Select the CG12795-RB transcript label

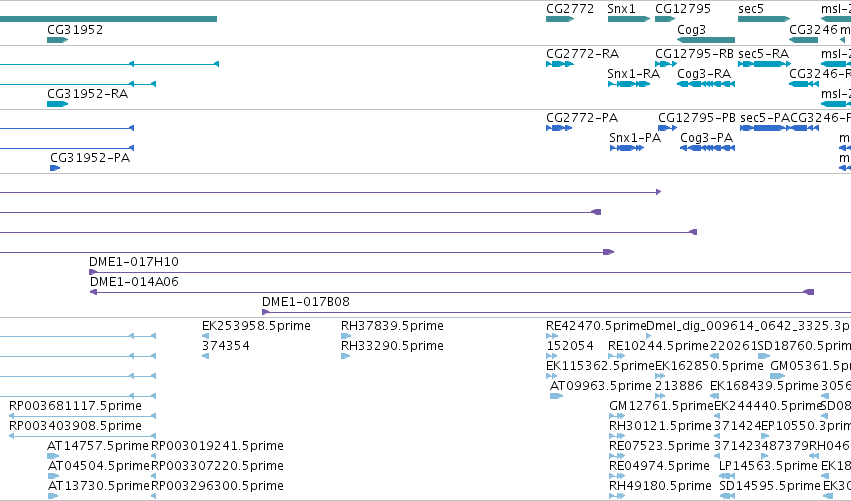coord(694,54)
